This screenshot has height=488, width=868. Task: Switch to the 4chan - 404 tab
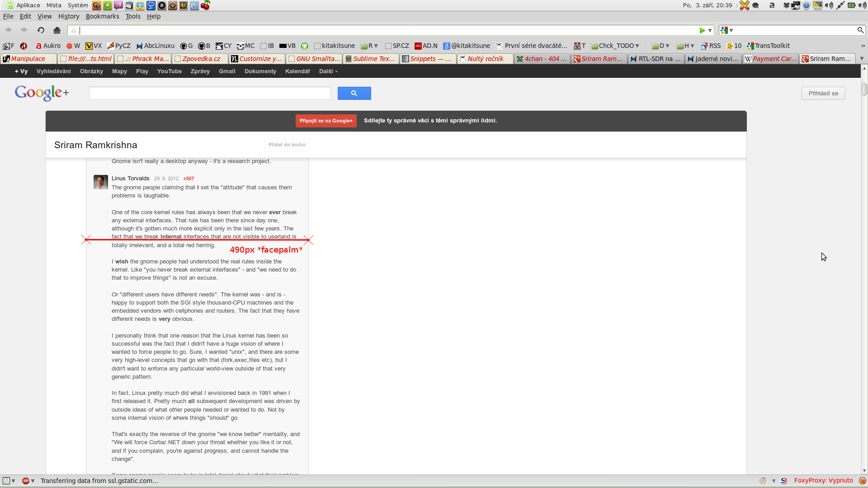click(x=542, y=59)
